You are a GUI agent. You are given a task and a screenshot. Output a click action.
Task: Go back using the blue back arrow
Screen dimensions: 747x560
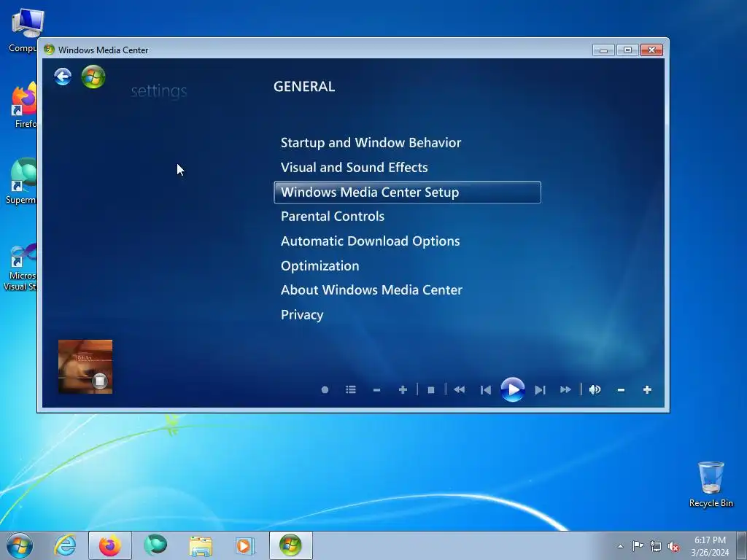point(63,77)
